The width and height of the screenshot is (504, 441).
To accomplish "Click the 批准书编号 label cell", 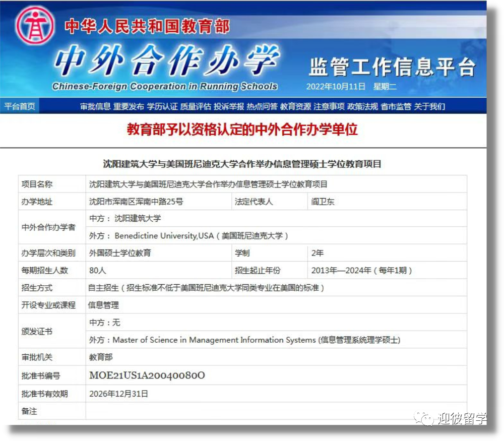I will tap(52, 375).
